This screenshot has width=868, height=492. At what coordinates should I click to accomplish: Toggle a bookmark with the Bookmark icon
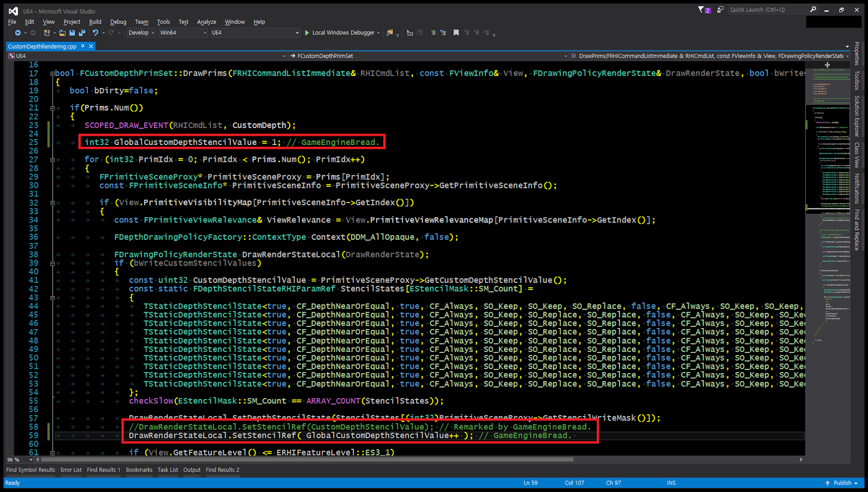point(456,33)
